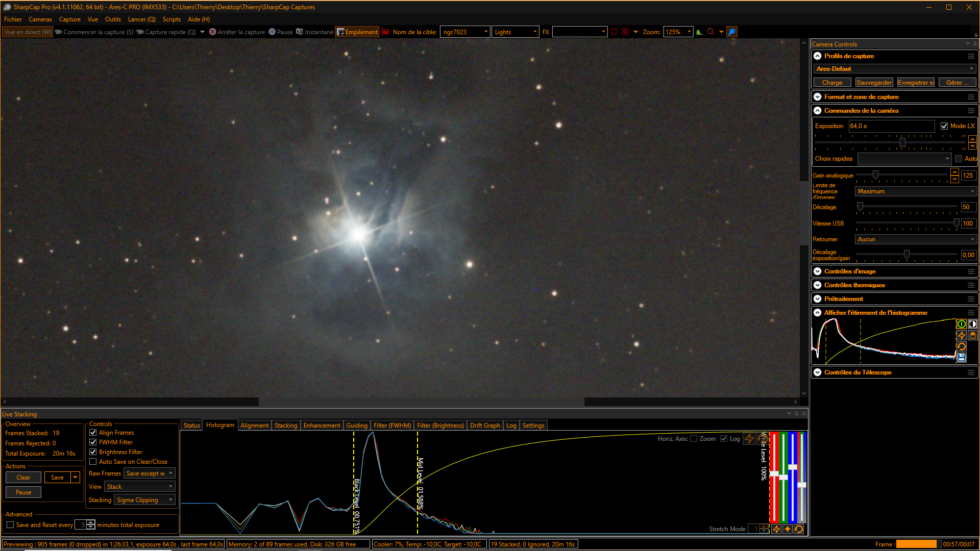
Task: Toggle the Mode LX checkbox
Action: click(944, 126)
